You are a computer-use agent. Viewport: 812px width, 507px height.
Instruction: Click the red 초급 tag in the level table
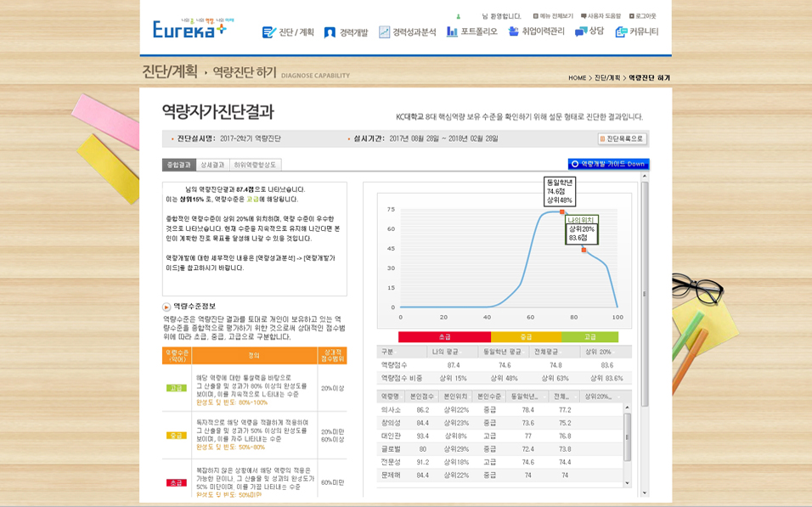tap(176, 482)
